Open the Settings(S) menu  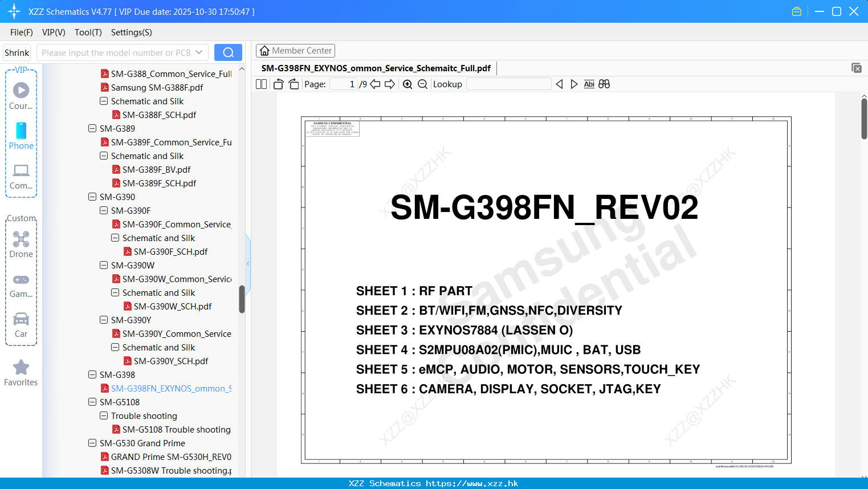tap(132, 32)
